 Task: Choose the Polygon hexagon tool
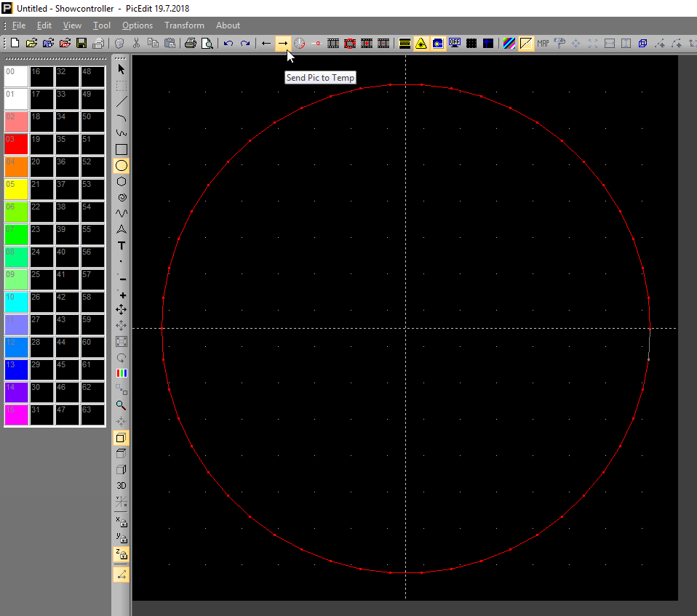[x=122, y=182]
